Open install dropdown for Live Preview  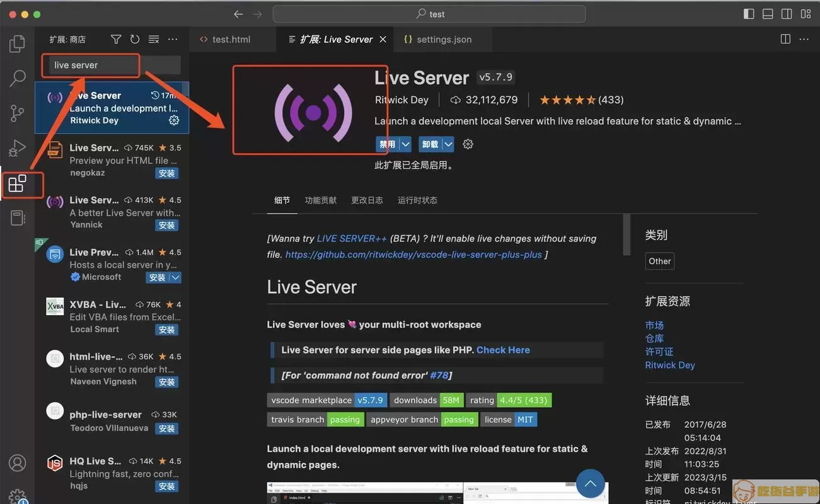point(176,277)
